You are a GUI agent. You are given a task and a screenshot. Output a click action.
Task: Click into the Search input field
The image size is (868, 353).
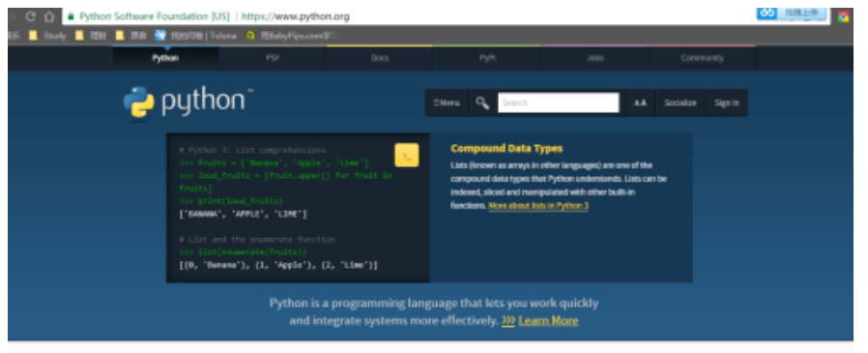pos(558,103)
